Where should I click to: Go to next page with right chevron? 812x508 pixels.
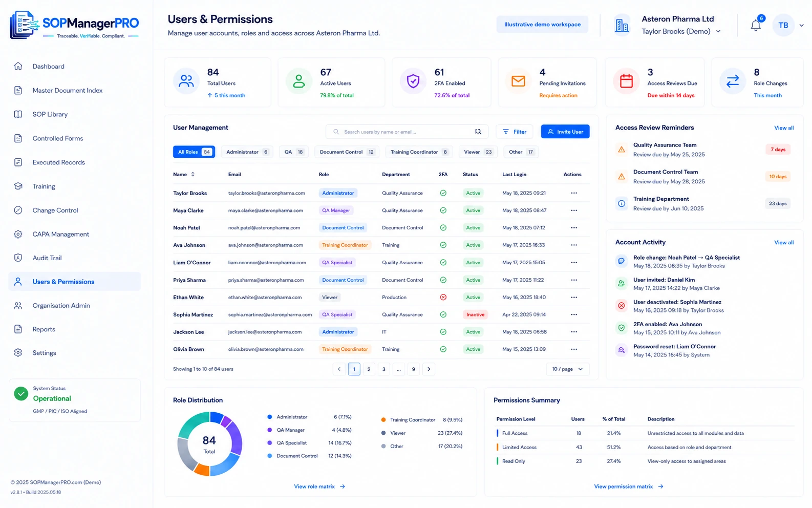click(429, 369)
